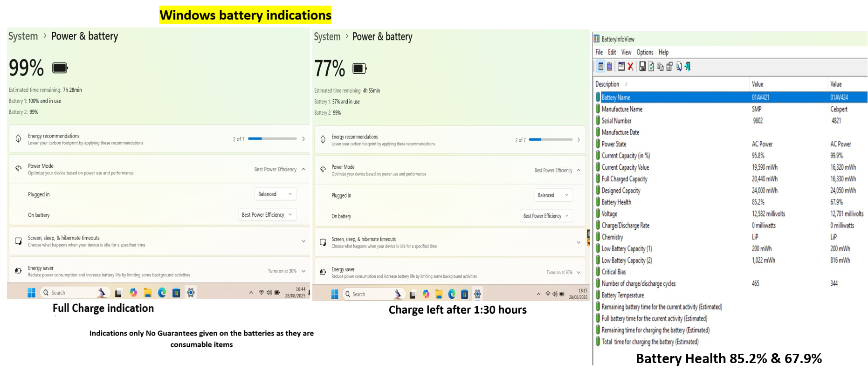Select the Full Charged Capacity row

click(730, 179)
